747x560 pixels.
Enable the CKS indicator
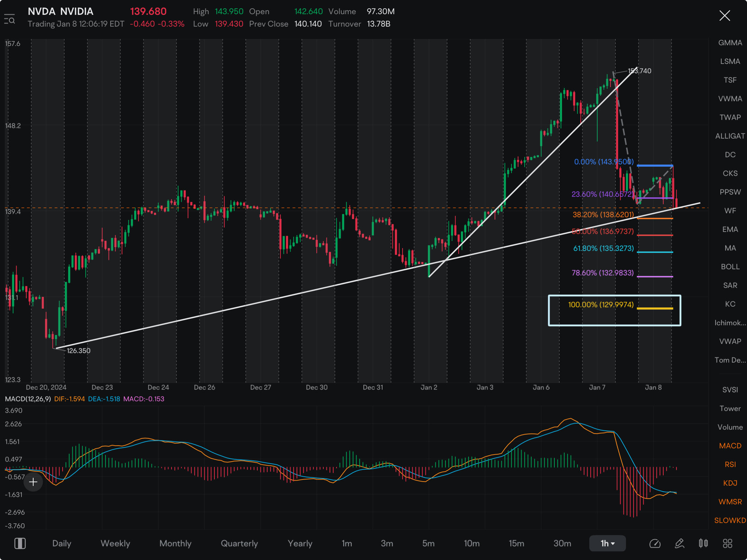(730, 174)
